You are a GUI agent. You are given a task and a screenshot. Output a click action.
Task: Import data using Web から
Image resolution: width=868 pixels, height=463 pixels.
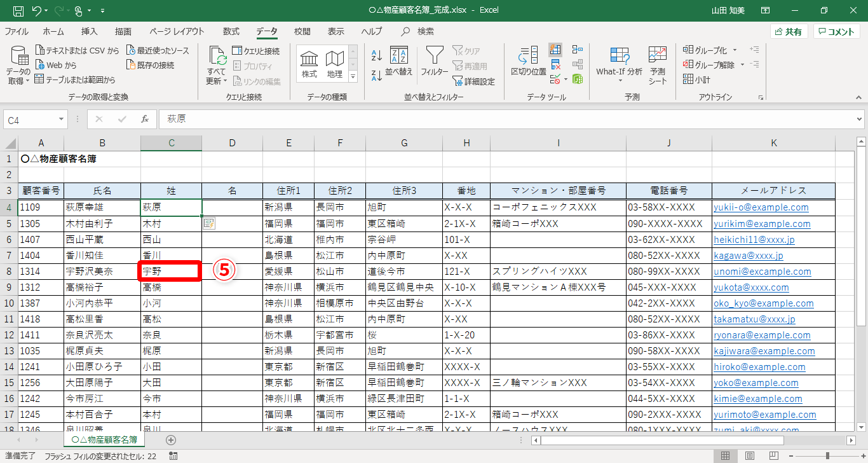pyautogui.click(x=56, y=65)
